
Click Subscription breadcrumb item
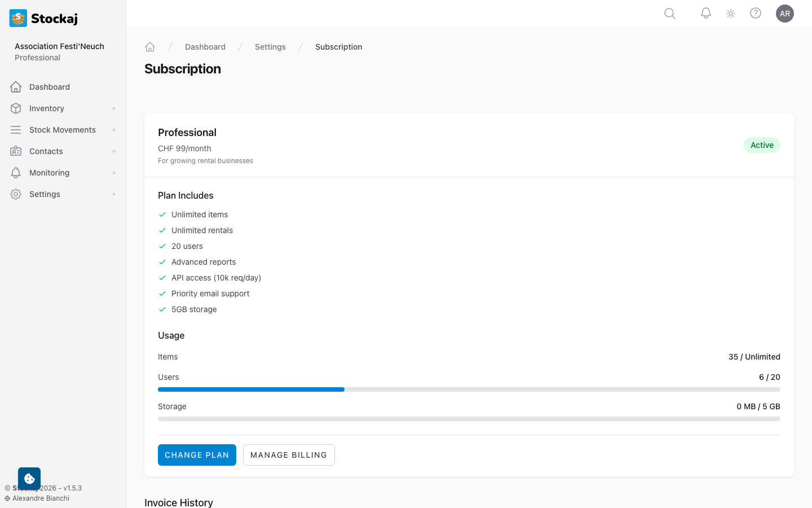click(338, 47)
